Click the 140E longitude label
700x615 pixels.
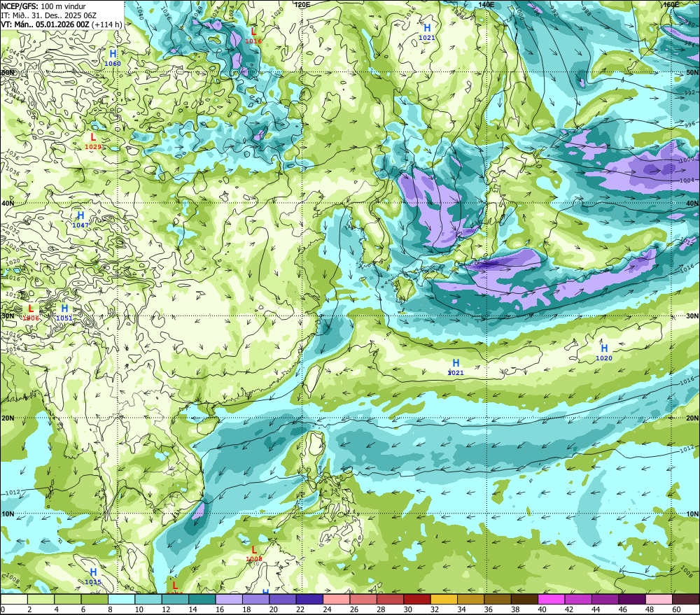[486, 4]
